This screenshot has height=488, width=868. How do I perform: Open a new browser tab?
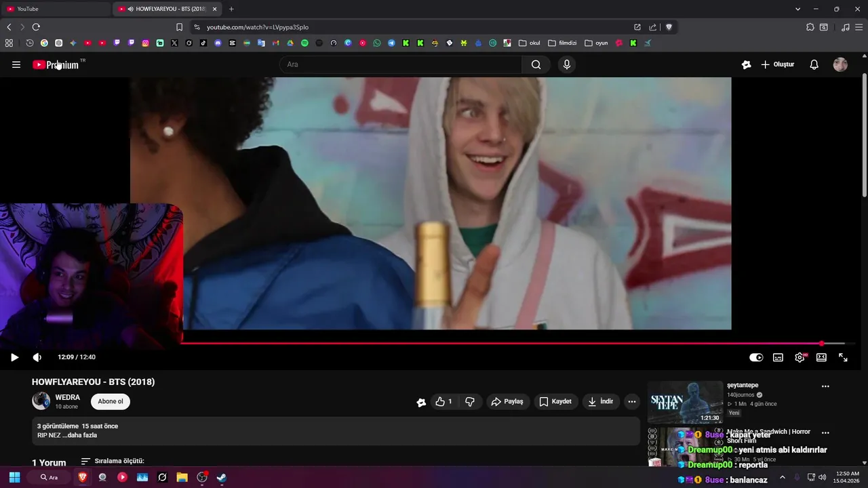coord(231,9)
